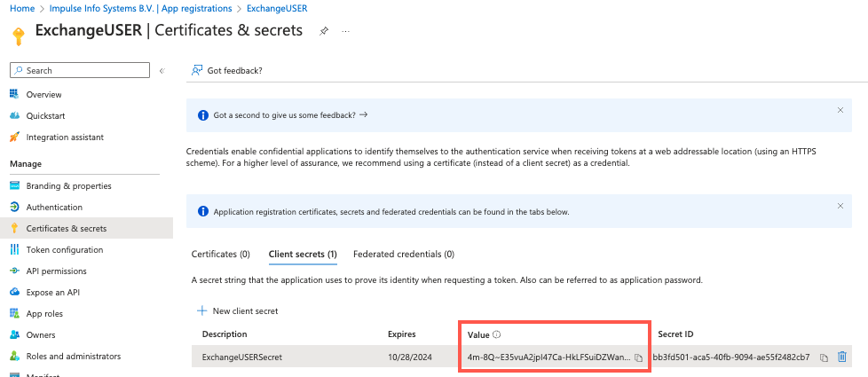Viewport: 868px width, 377px height.
Task: Select the Client secrets (1) tab
Action: pyautogui.click(x=303, y=254)
